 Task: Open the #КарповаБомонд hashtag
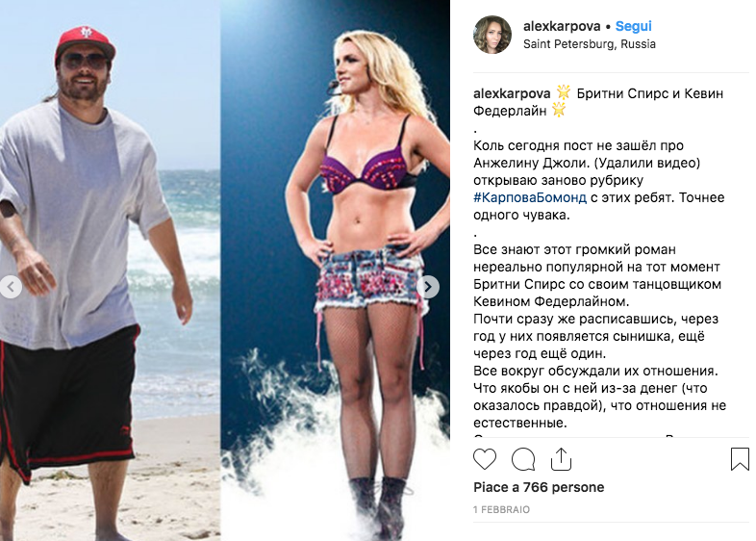point(530,197)
